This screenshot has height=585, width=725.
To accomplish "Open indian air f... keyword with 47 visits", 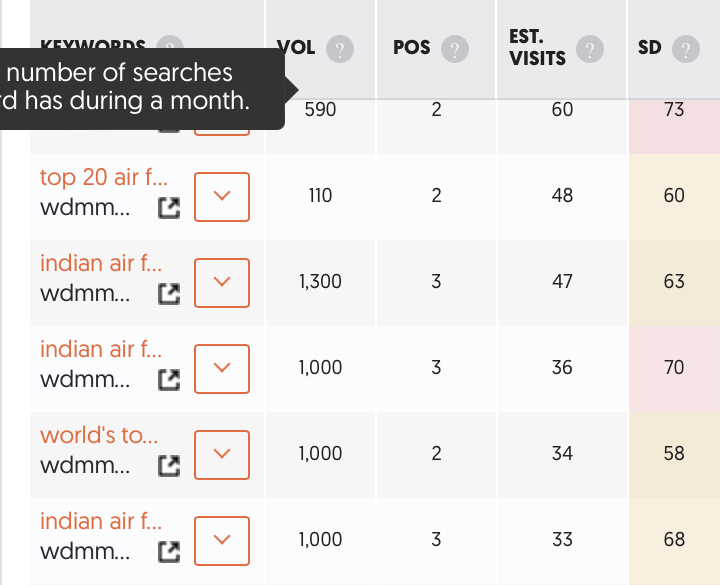I will (x=101, y=264).
